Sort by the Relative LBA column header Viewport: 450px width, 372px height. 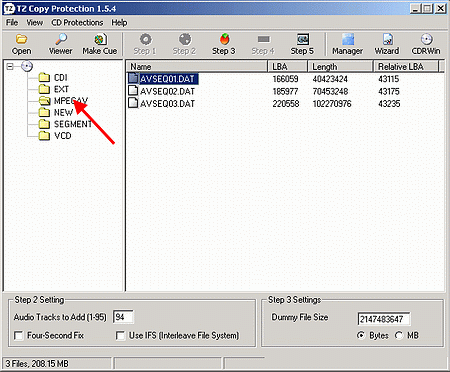tap(405, 67)
